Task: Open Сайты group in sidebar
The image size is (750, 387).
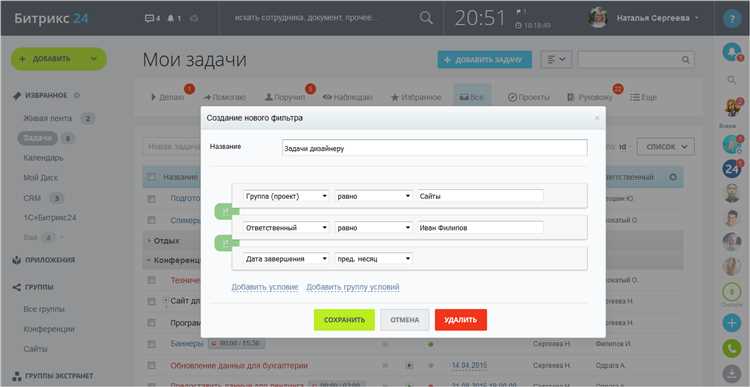Action: [x=35, y=349]
